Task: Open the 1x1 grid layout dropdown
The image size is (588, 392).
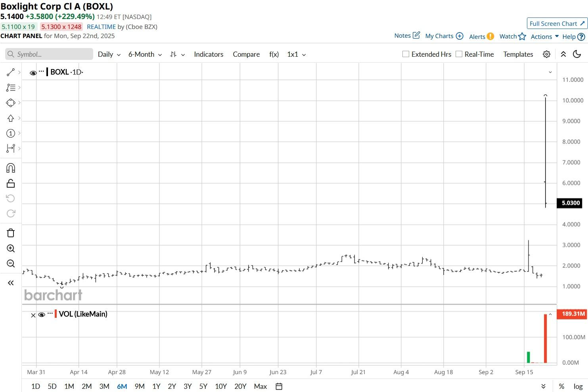Action: pyautogui.click(x=297, y=54)
